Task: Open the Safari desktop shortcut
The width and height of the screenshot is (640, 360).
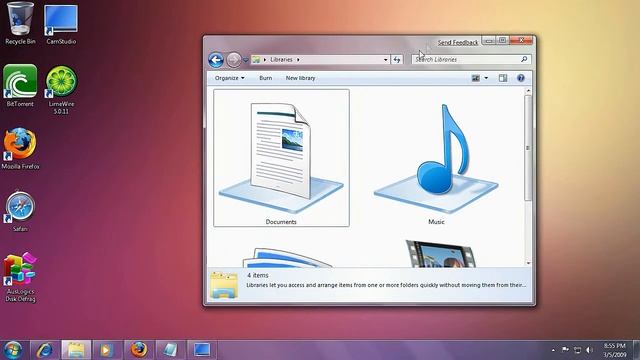Action: [20, 211]
